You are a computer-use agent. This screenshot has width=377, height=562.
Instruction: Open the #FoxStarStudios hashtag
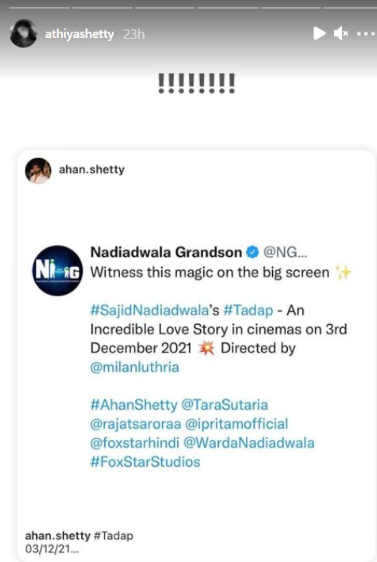coord(145,462)
